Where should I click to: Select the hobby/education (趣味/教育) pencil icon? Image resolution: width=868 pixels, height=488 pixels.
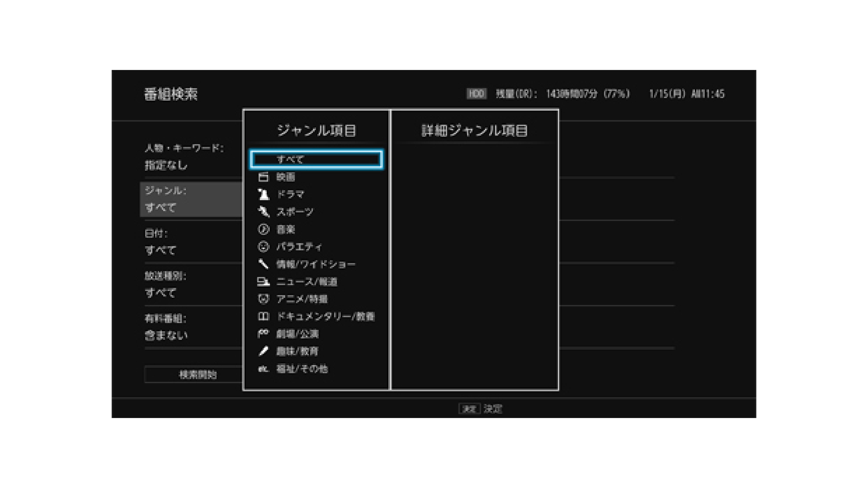coord(263,351)
